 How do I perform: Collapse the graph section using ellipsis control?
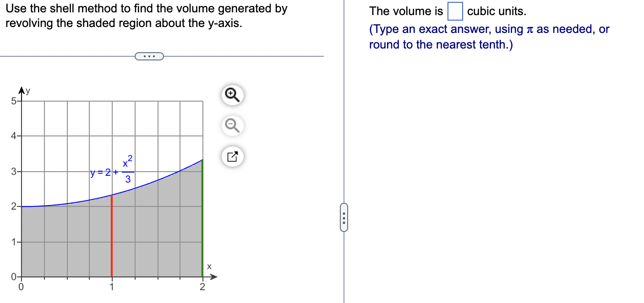[149, 56]
